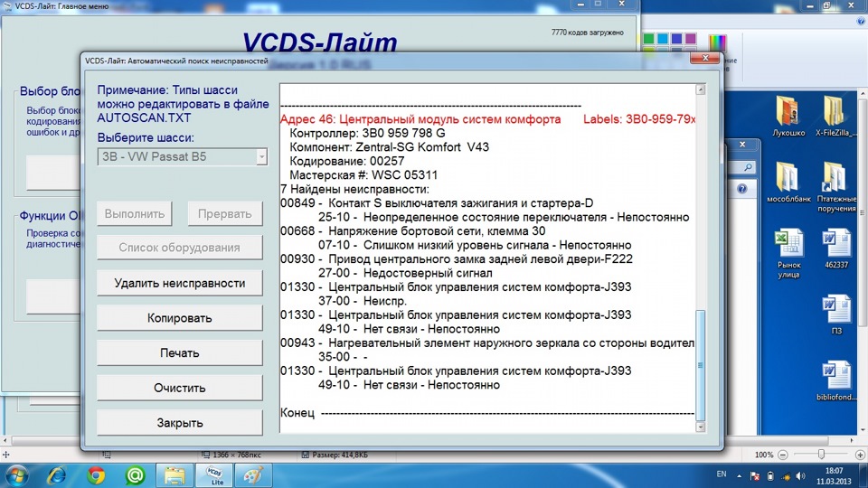
Task: Open the Рынок улица Excel file
Action: coord(788,253)
